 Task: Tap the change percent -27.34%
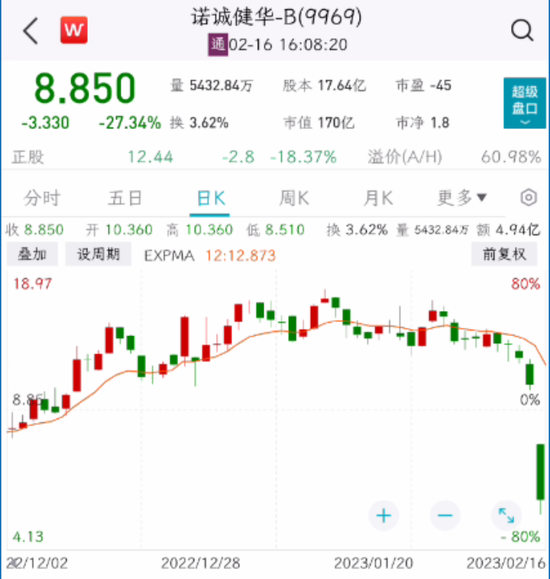point(130,123)
